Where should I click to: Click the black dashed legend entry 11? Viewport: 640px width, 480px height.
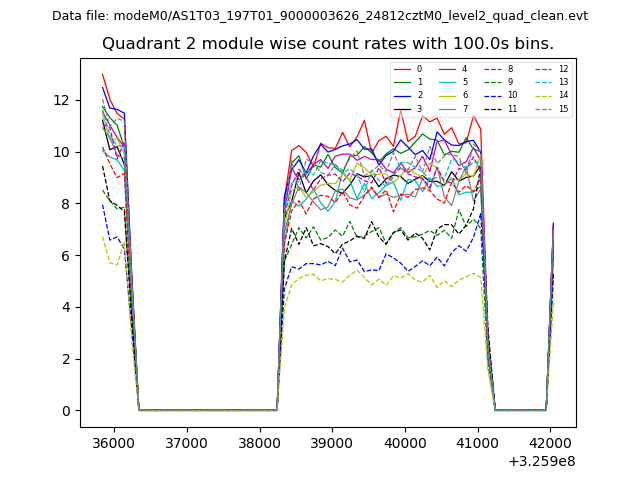(494, 108)
